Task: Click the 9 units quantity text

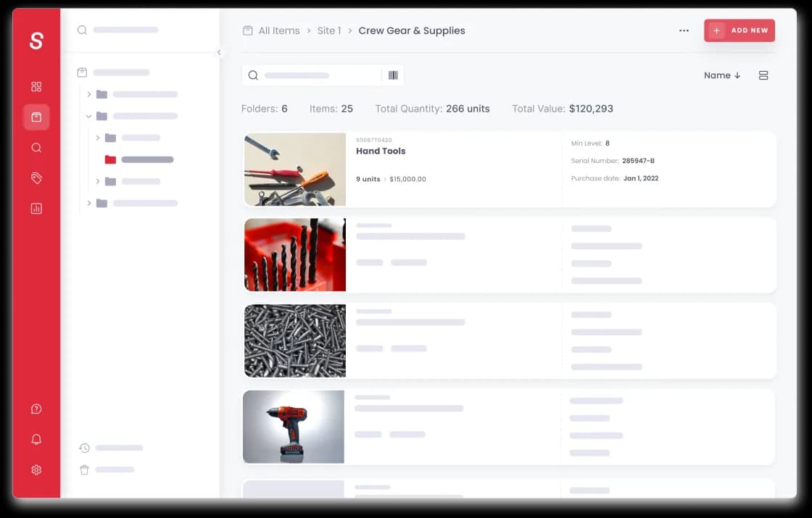Action: click(368, 179)
